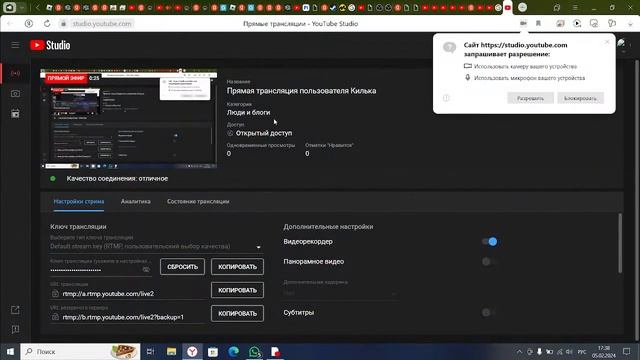Click the category text Люди и блоги
Screen dimensions: 640x360
click(x=249, y=113)
